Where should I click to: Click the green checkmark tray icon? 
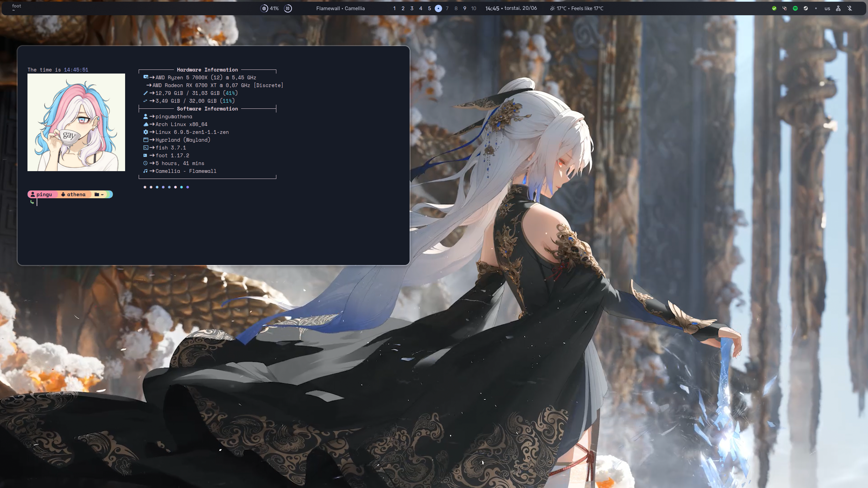[774, 8]
